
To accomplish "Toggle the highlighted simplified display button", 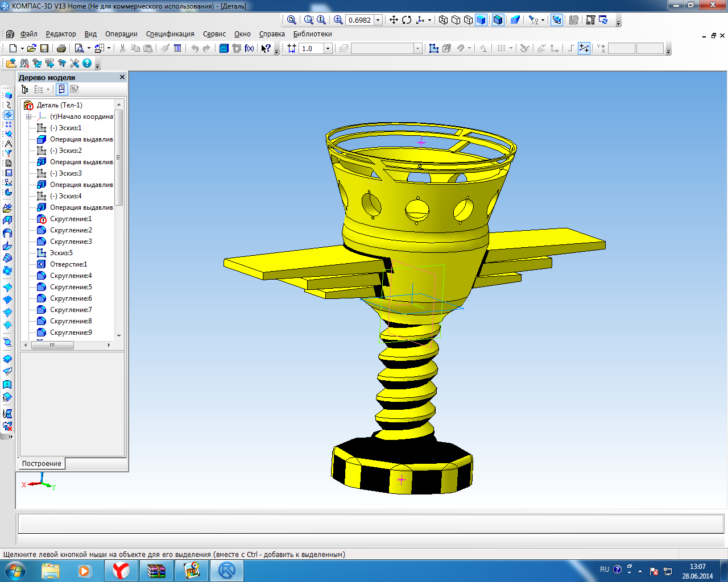I will [x=557, y=20].
